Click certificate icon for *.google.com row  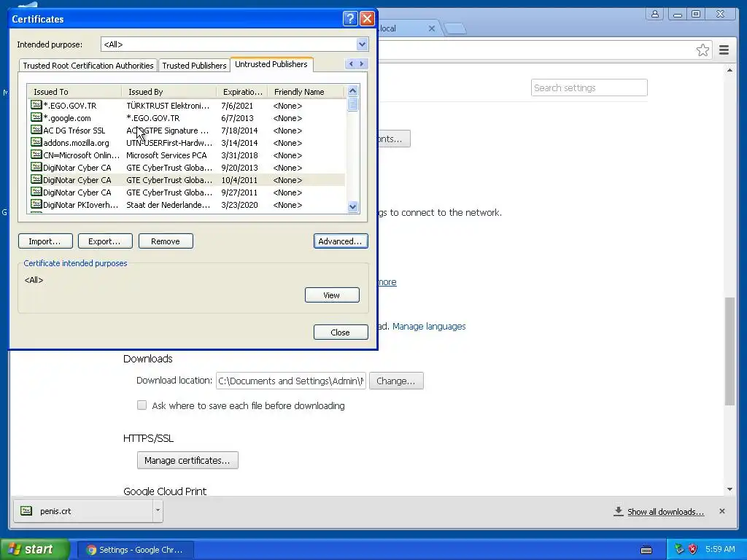tap(36, 117)
